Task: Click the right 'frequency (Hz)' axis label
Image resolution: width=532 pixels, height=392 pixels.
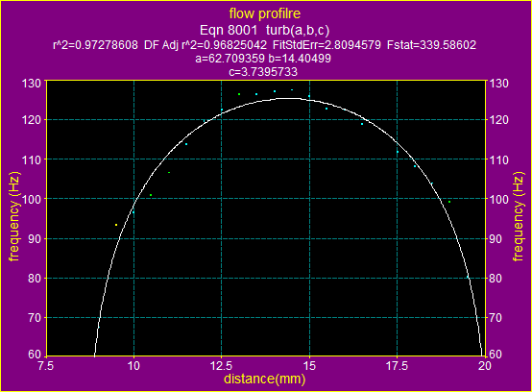Action: tap(519, 217)
